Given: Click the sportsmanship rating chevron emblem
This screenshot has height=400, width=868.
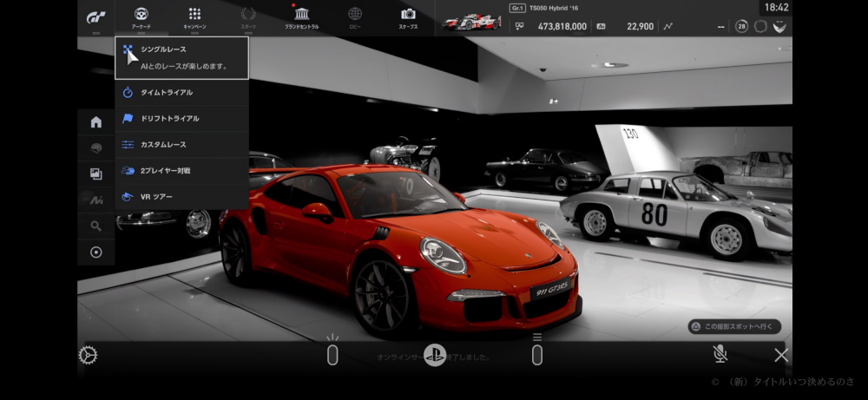Looking at the screenshot, I should (779, 26).
